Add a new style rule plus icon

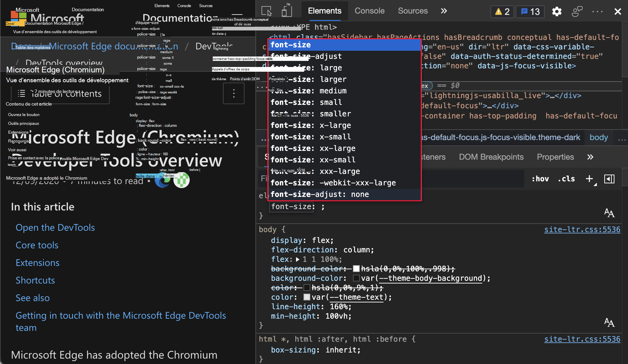click(x=590, y=179)
